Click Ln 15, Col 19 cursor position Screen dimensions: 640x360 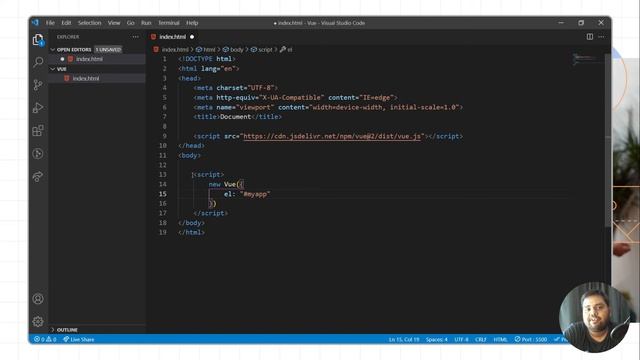tap(404, 339)
